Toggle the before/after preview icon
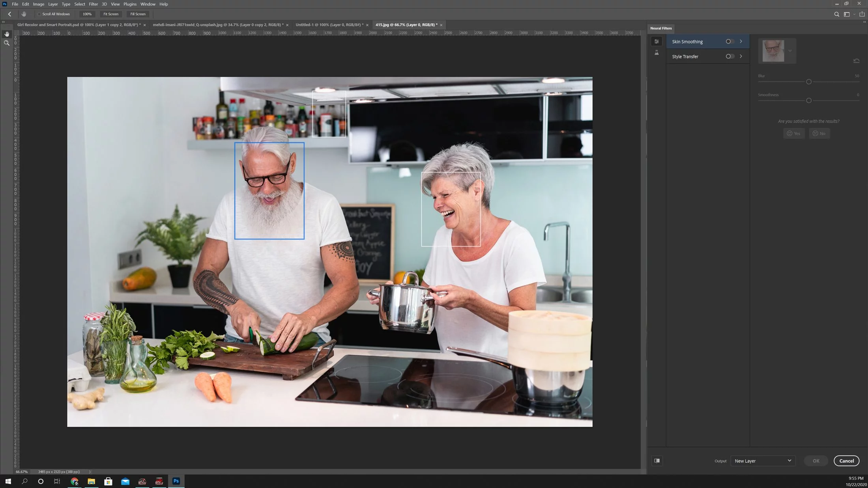 pos(657,461)
